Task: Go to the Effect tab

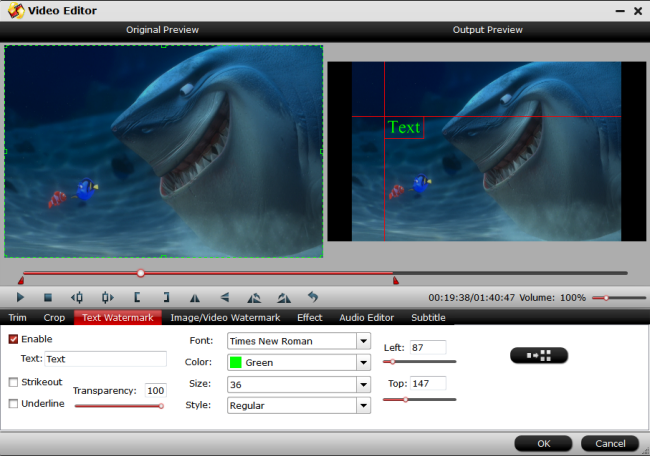Action: tap(310, 318)
